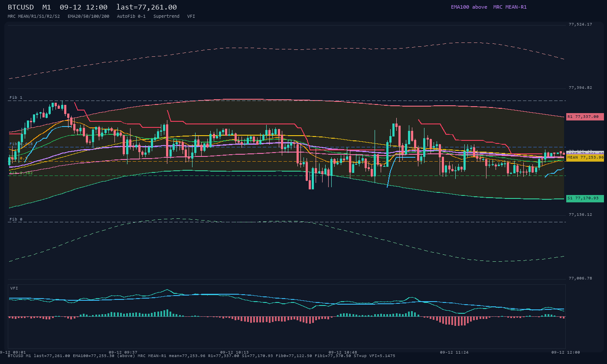607x364 pixels.
Task: Click the 09-12 10:48 time axis label
Action: tap(343, 352)
